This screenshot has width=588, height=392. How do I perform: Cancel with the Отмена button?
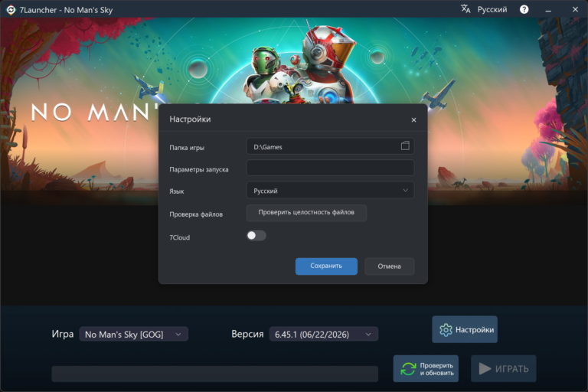389,266
